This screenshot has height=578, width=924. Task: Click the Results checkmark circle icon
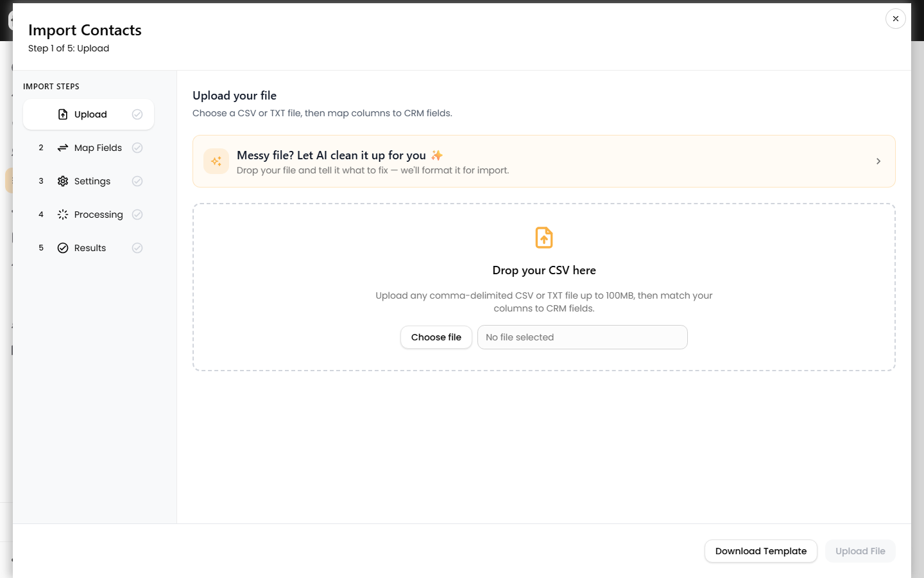pyautogui.click(x=63, y=248)
